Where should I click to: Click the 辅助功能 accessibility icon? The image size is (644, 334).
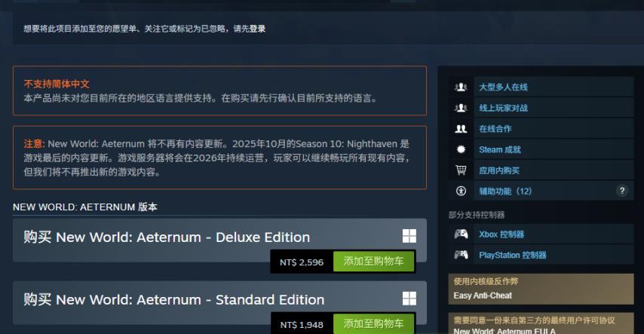point(461,191)
